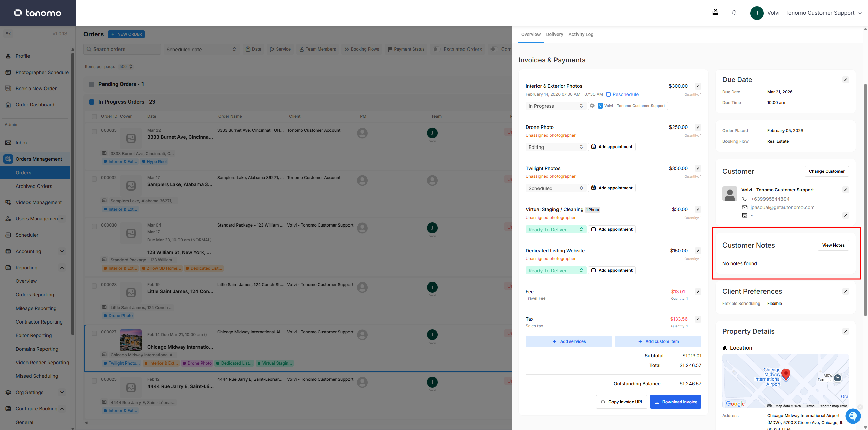
Task: Select order 000030 checkbox
Action: 94,226
